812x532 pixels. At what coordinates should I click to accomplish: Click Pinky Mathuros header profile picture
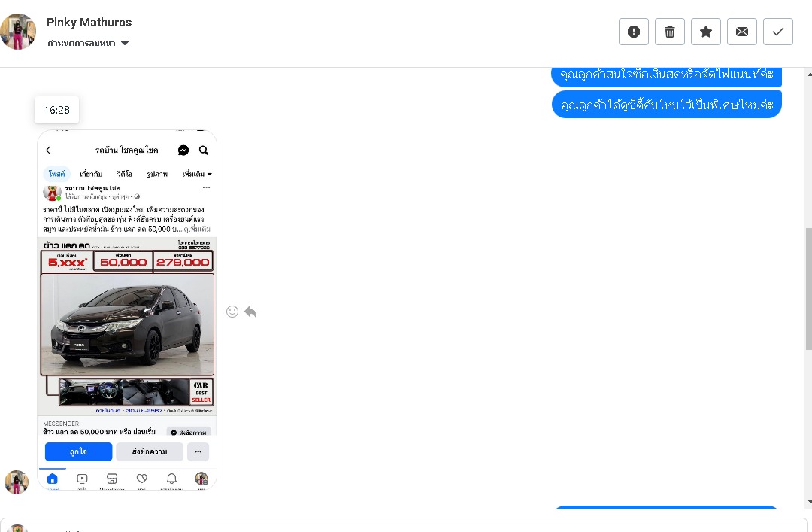(18, 32)
